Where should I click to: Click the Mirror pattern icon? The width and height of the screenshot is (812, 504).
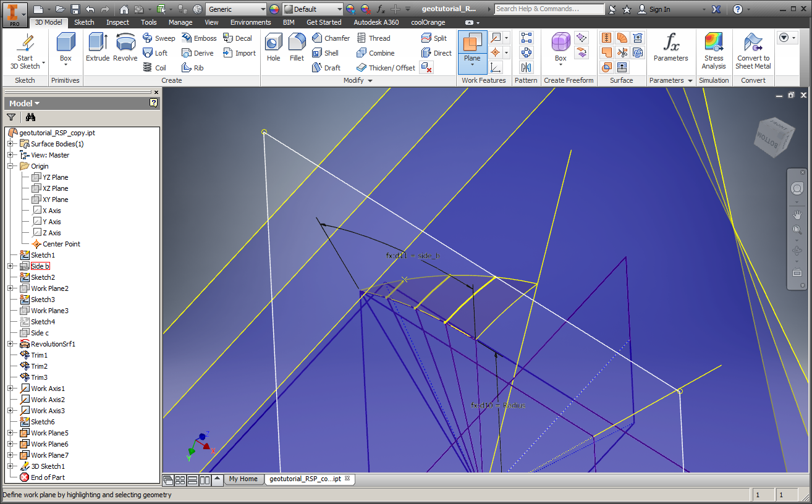tap(526, 67)
